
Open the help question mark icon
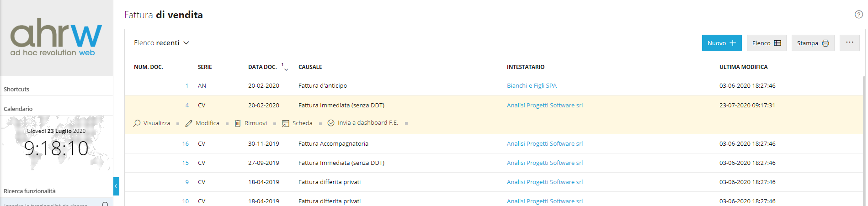tap(858, 15)
